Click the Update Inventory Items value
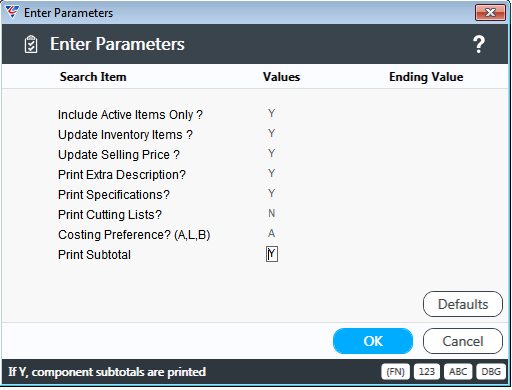Screen dimensions: 512x390 click(271, 133)
